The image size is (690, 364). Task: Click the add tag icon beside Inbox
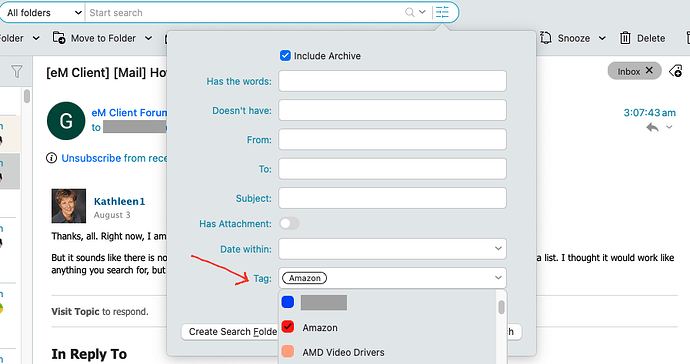(x=675, y=71)
